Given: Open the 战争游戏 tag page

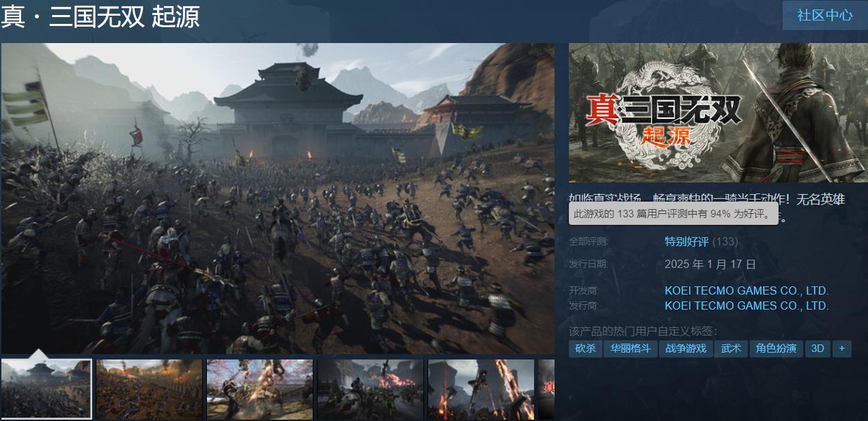Looking at the screenshot, I should (x=686, y=349).
